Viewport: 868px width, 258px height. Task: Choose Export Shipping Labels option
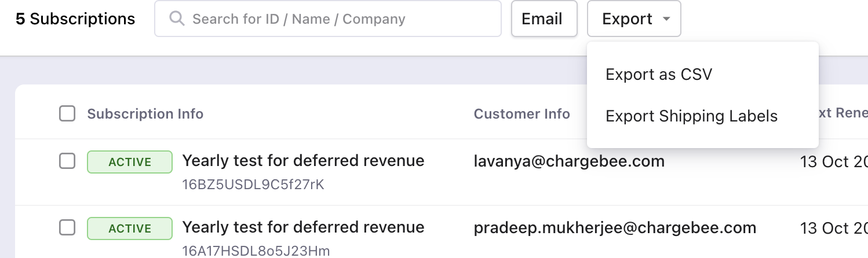[691, 116]
